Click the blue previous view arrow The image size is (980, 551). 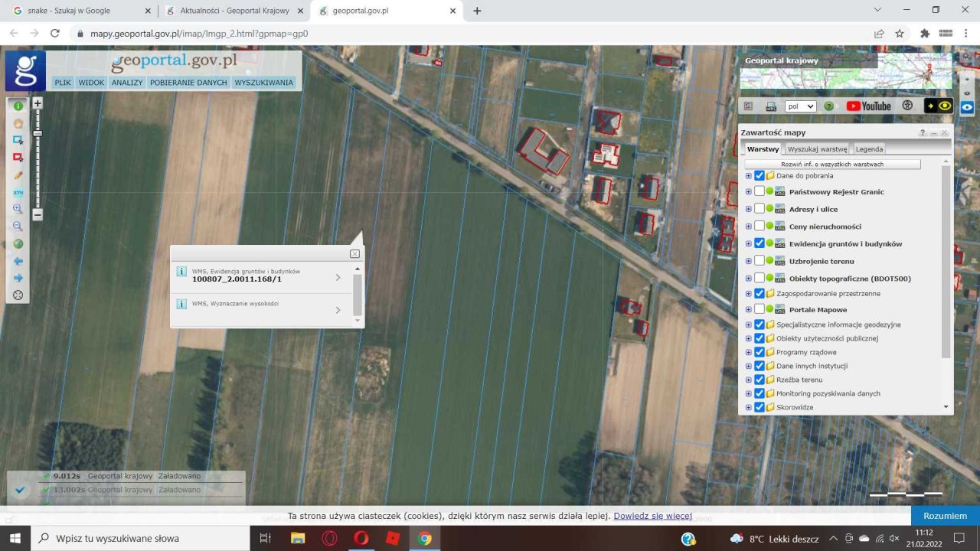18,261
